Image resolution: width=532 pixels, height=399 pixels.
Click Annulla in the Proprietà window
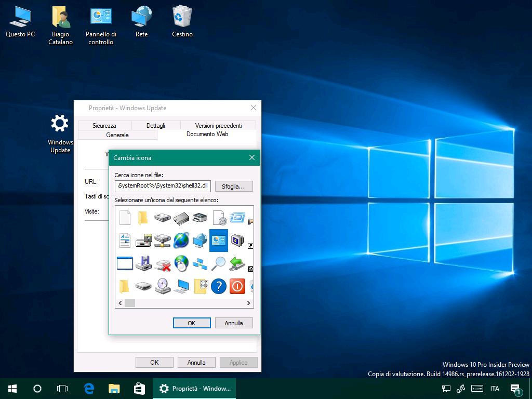pos(196,362)
